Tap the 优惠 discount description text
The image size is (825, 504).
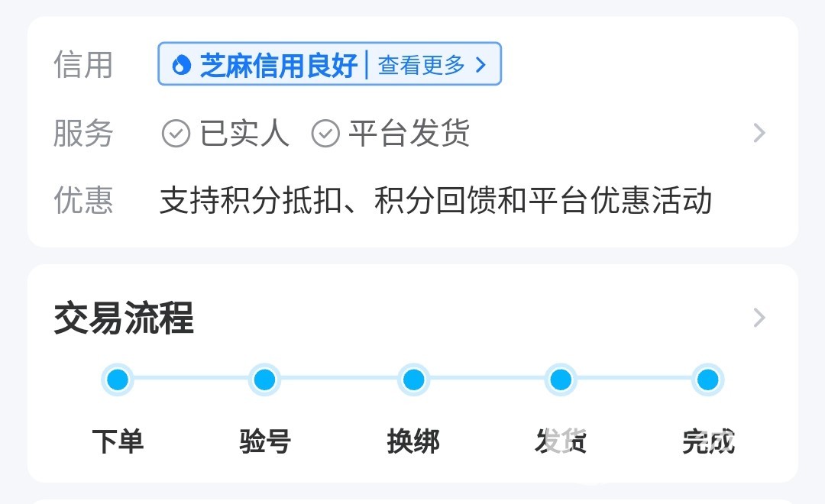[x=435, y=201]
